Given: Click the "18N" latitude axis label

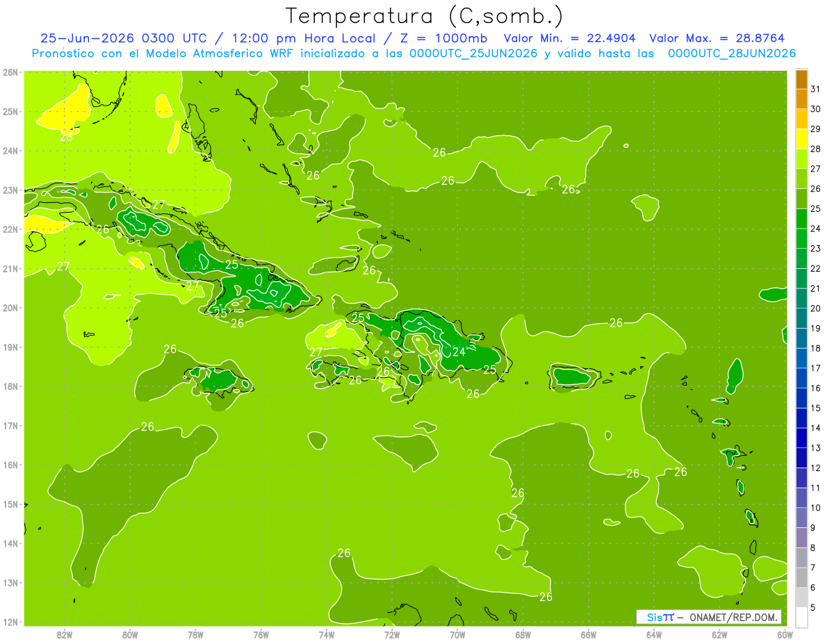Looking at the screenshot, I should coord(10,386).
